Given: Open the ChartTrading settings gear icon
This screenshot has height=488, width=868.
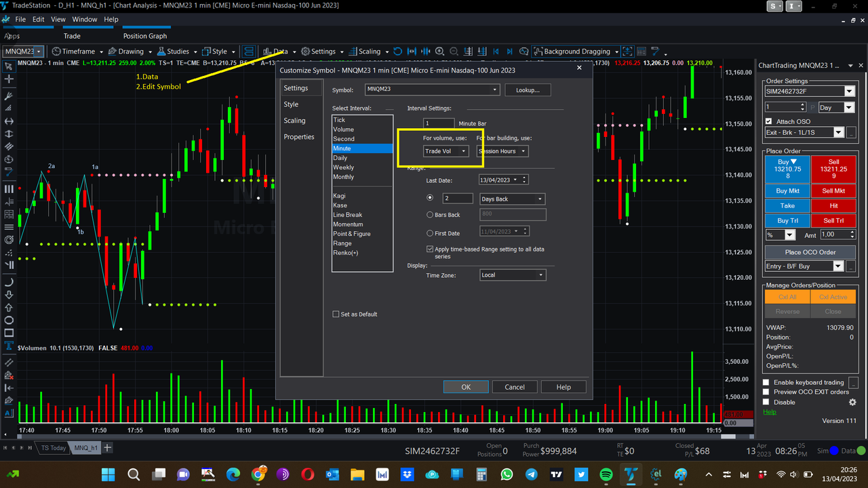Looking at the screenshot, I should tap(852, 402).
